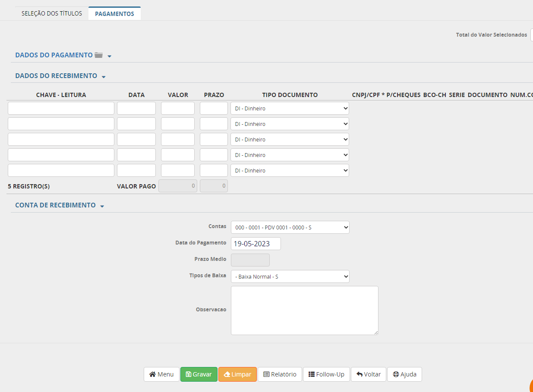
Task: Collapse the Dados do Recebimento section
Action: coord(103,77)
